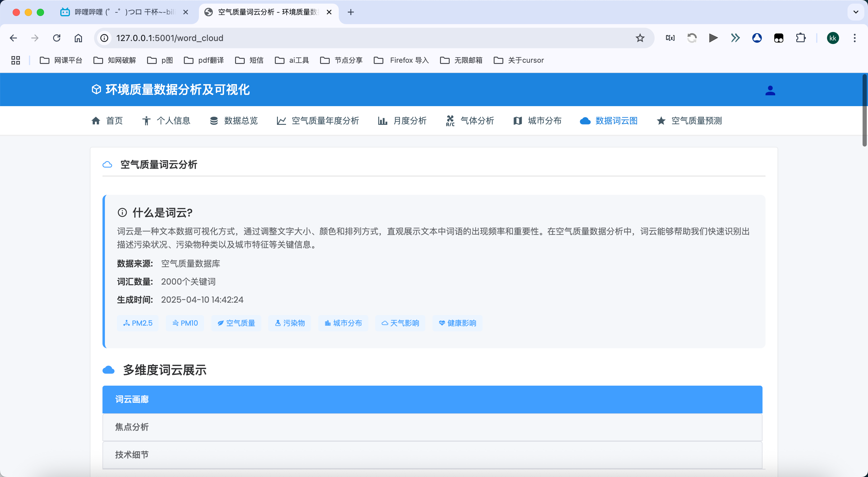The image size is (868, 477).
Task: Click the 健康影响 keyword tag
Action: [x=457, y=323]
